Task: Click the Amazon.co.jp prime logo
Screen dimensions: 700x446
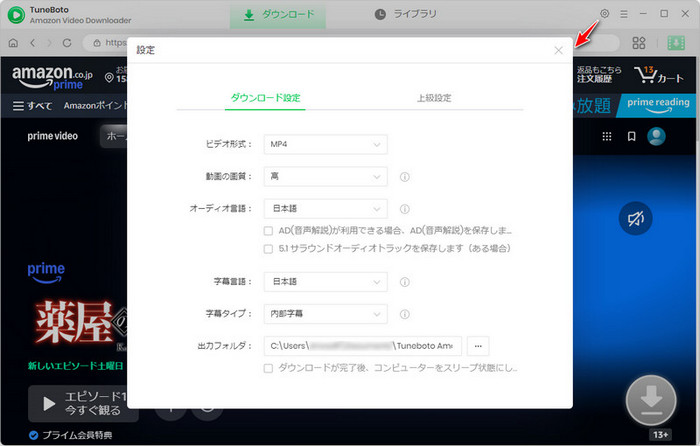Action: click(52, 77)
